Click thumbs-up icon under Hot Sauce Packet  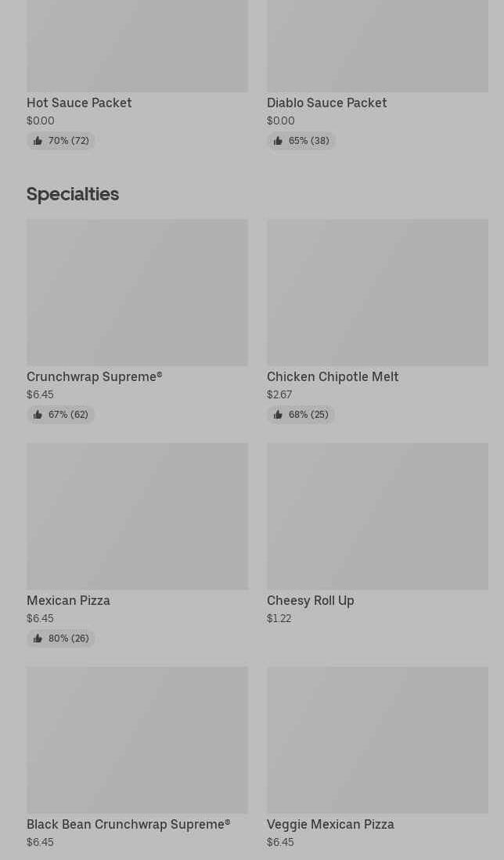click(x=38, y=141)
